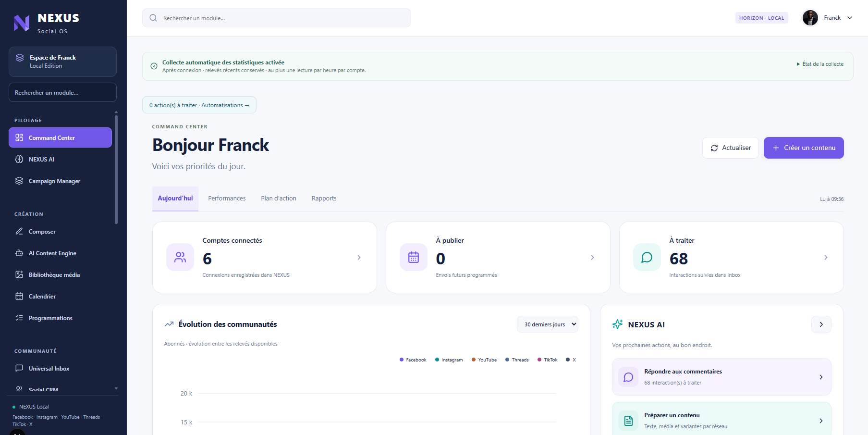
Task: Toggle the Threads legend series
Action: pyautogui.click(x=517, y=360)
